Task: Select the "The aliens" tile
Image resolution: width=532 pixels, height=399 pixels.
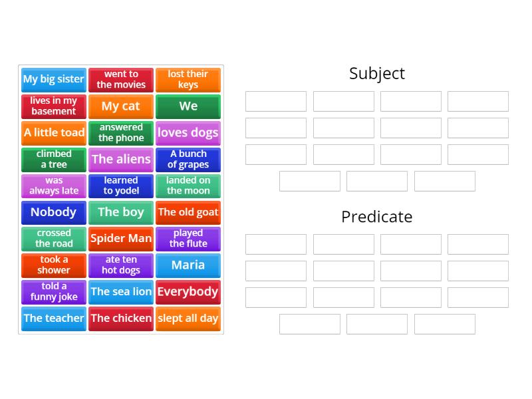Action: tap(121, 160)
